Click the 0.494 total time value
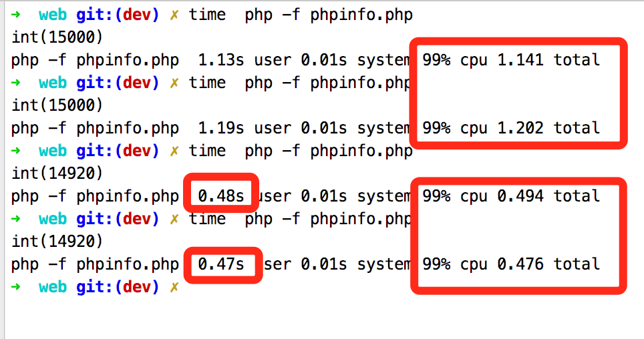This screenshot has width=644, height=339. [x=520, y=196]
